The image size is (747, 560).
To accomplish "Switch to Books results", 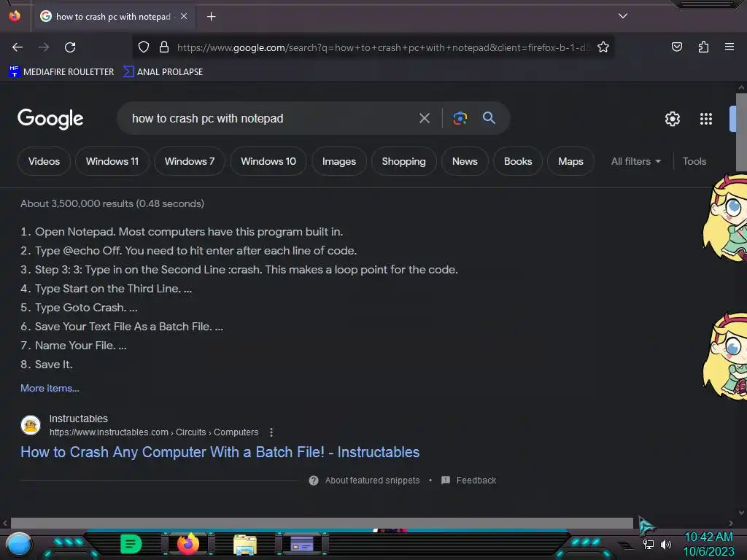I will 518,161.
